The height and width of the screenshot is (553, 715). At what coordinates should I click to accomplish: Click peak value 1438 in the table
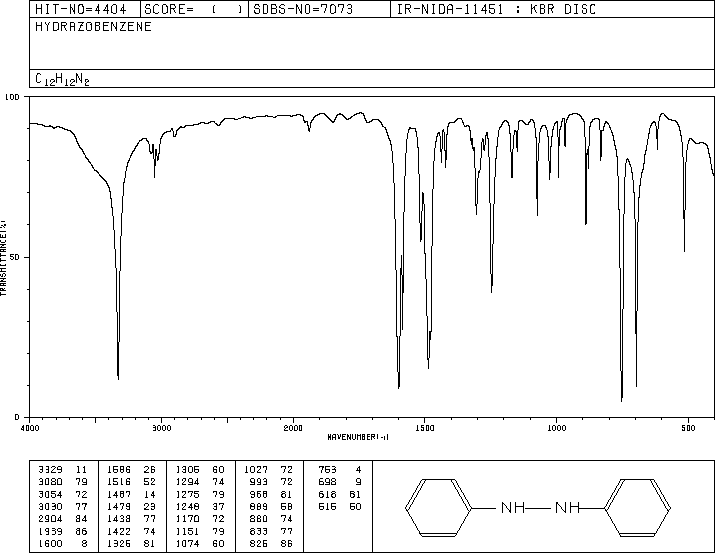(119, 519)
